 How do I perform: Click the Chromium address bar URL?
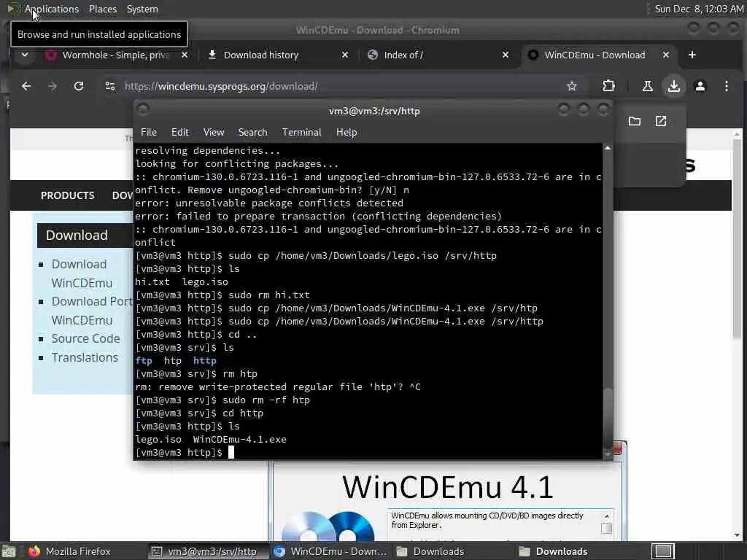pyautogui.click(x=221, y=86)
